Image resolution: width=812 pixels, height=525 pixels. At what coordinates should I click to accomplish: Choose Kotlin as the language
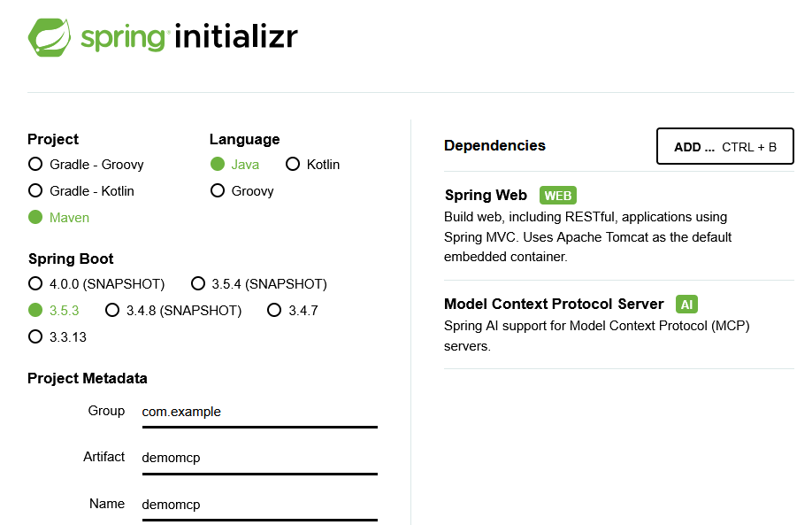coord(293,164)
